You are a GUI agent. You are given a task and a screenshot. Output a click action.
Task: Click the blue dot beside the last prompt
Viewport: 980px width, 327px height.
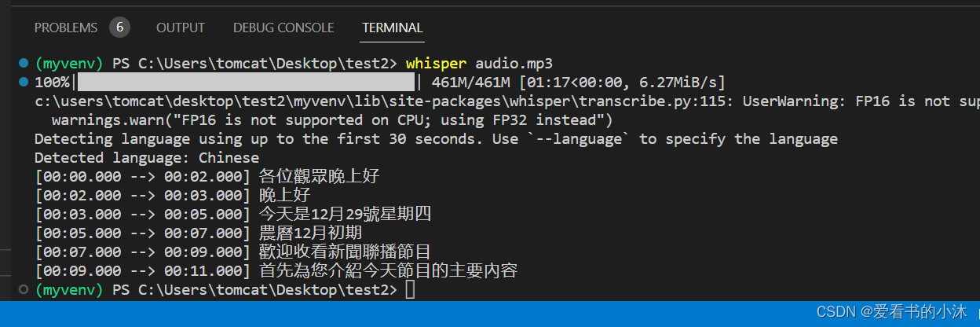[x=24, y=289]
